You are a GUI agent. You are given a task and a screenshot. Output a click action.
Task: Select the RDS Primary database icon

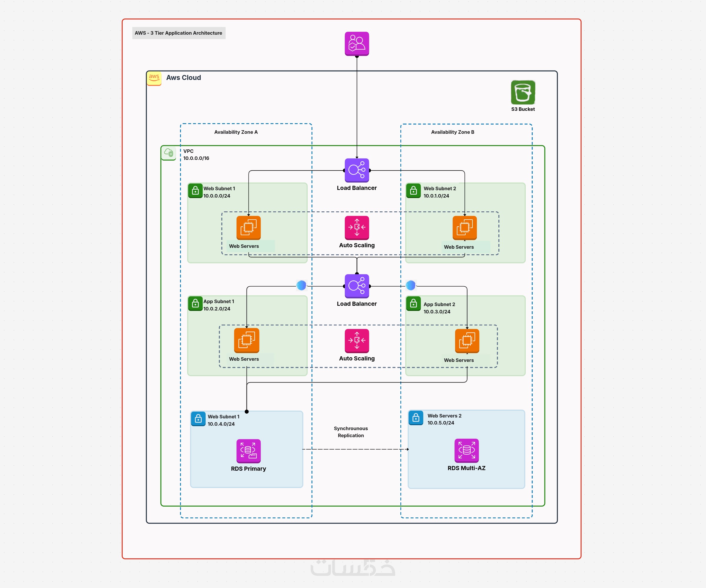(249, 451)
